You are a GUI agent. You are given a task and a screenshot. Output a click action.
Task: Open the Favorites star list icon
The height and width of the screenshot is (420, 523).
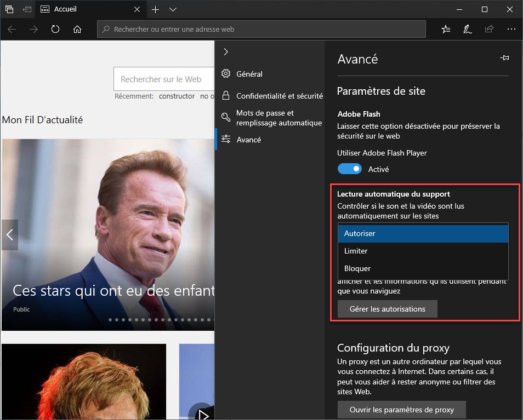[x=446, y=29]
